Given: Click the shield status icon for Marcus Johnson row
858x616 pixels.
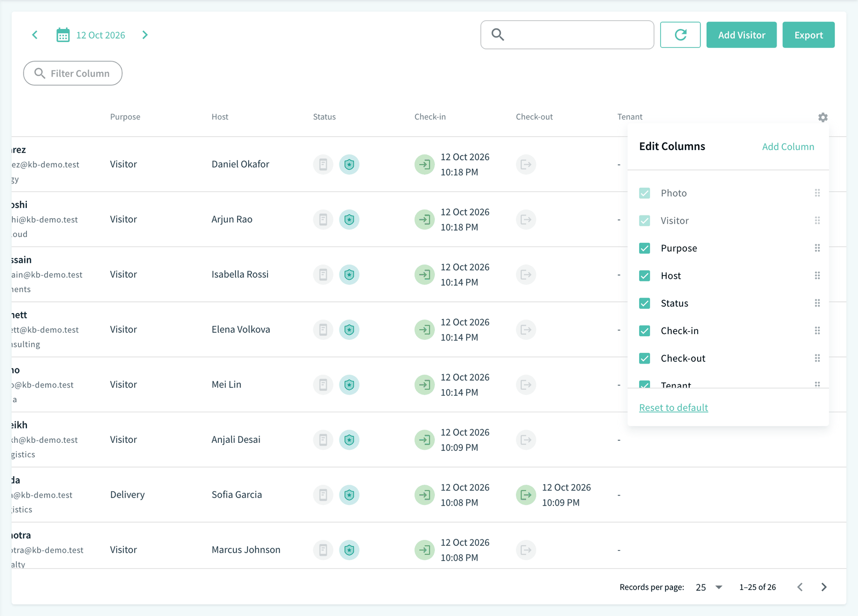Looking at the screenshot, I should (349, 550).
